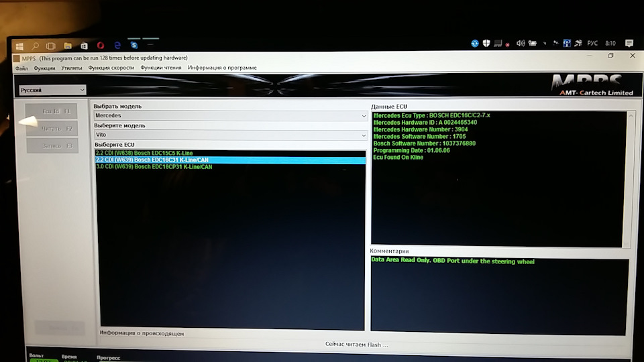Click the battery power tray icon
Viewport: 644px width, 362px height.
[x=533, y=43]
